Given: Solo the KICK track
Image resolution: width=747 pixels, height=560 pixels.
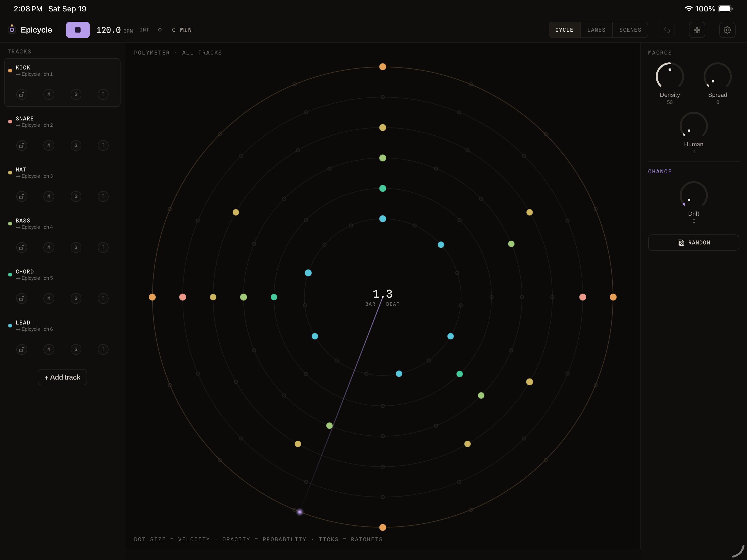Looking at the screenshot, I should click(76, 94).
